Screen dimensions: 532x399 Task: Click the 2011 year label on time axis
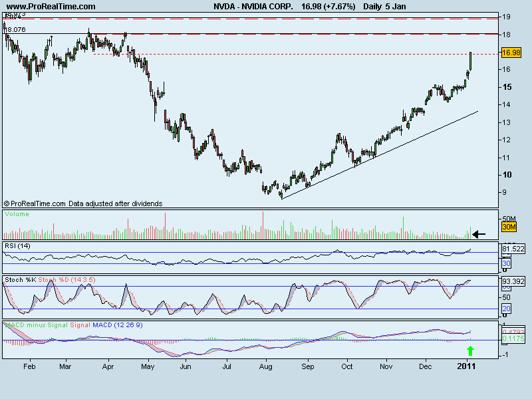tap(467, 366)
